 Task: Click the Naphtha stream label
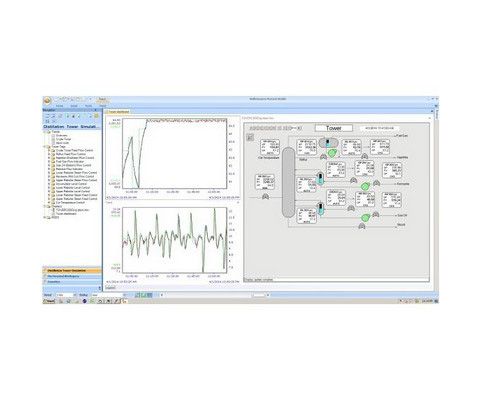tap(403, 157)
